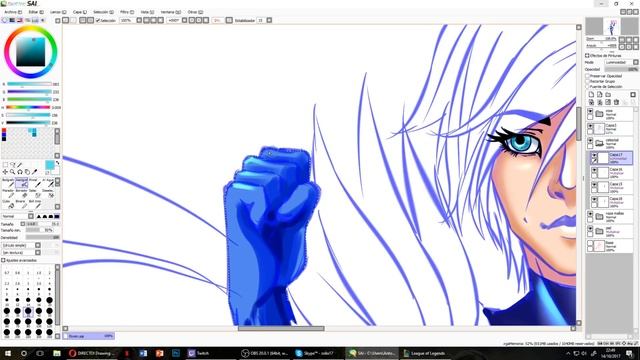Click the foreground cyan color swatch
The height and width of the screenshot is (360, 640).
tap(49, 165)
